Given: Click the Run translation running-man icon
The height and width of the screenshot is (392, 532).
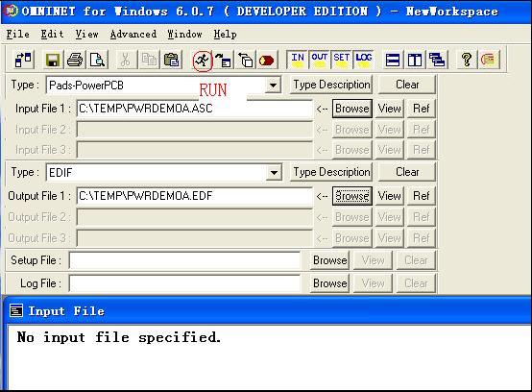Looking at the screenshot, I should coord(203,61).
